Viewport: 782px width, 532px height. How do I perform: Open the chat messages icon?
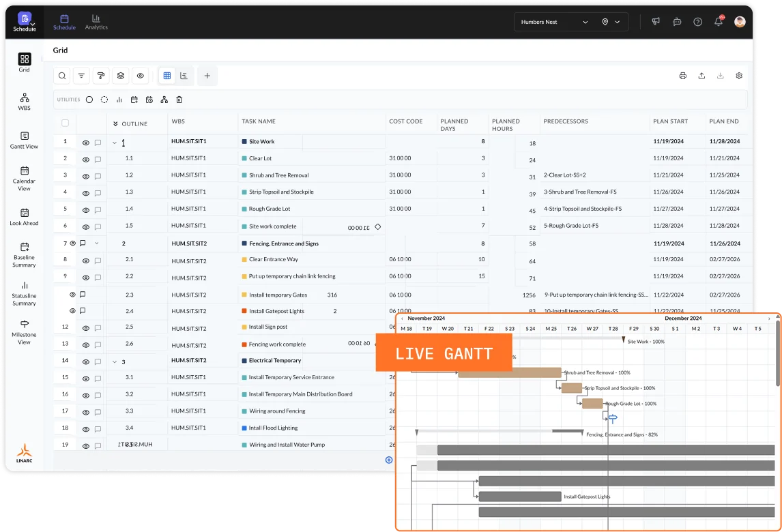(x=677, y=21)
